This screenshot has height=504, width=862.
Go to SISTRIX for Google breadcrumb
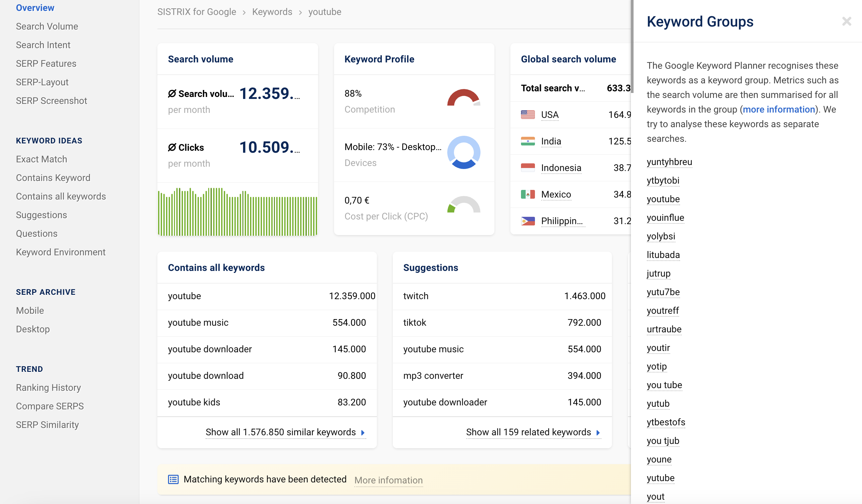tap(196, 12)
